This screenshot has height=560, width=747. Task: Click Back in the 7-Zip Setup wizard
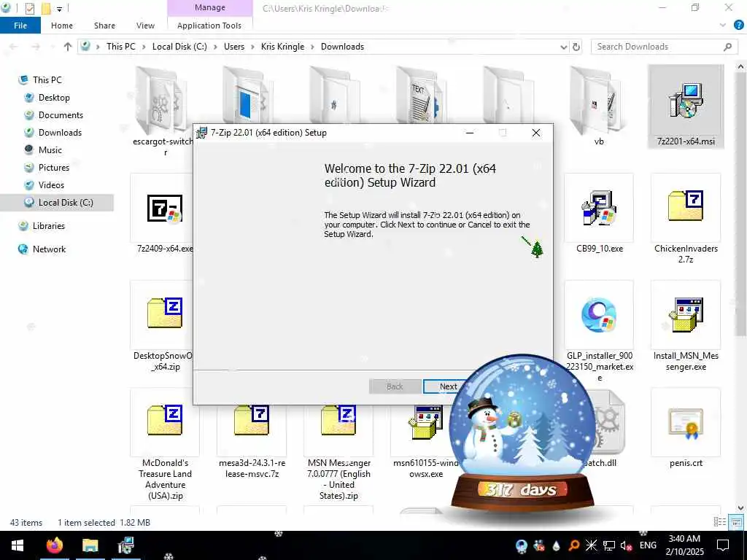click(395, 386)
